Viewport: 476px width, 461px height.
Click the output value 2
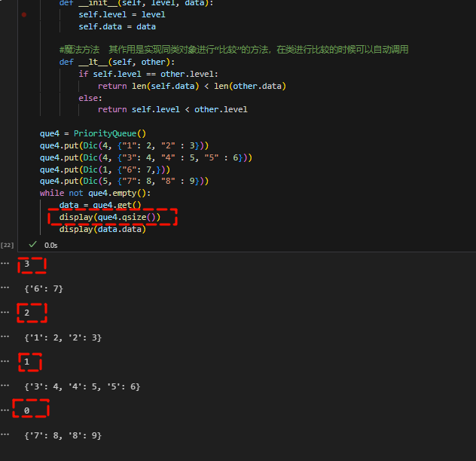pos(26,313)
